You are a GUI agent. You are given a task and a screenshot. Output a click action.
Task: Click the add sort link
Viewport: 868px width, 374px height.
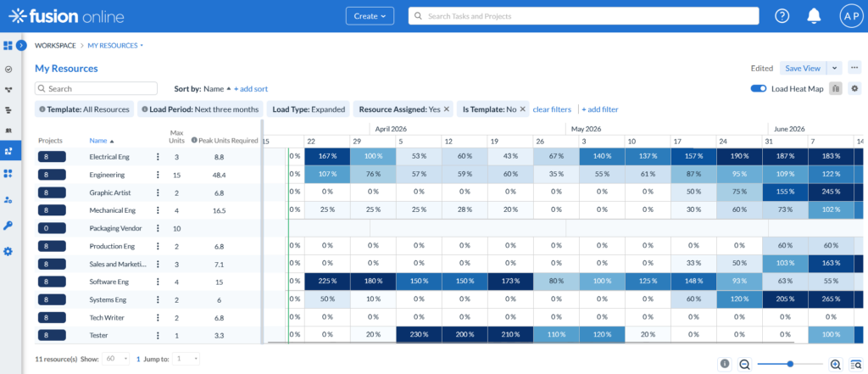251,88
